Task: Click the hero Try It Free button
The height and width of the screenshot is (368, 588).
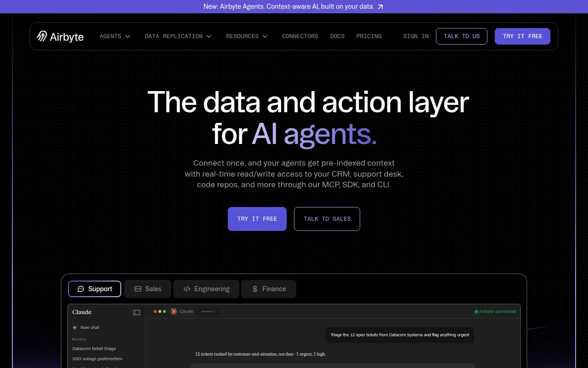Action: pos(257,219)
